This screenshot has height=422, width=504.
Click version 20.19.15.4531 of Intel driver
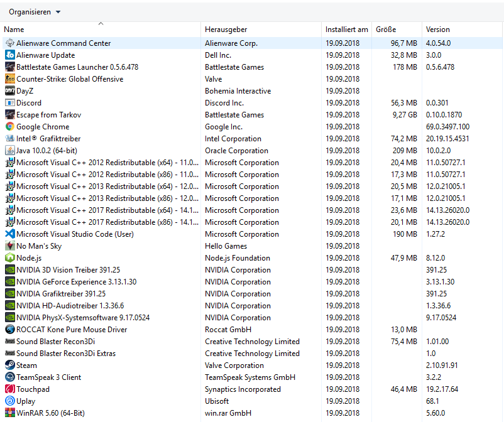tap(447, 139)
